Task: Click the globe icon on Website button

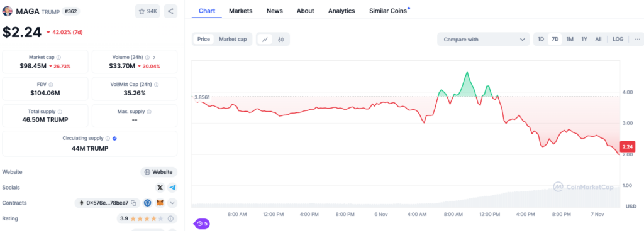Action: pos(148,172)
